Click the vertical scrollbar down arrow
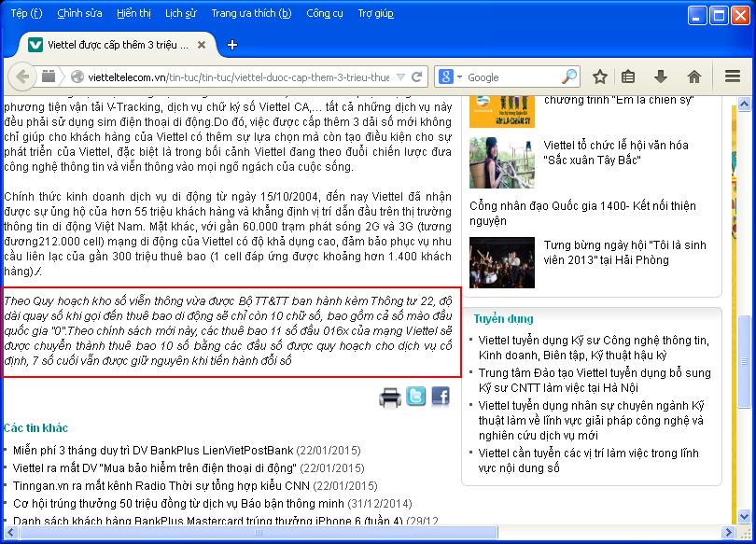 point(744,517)
